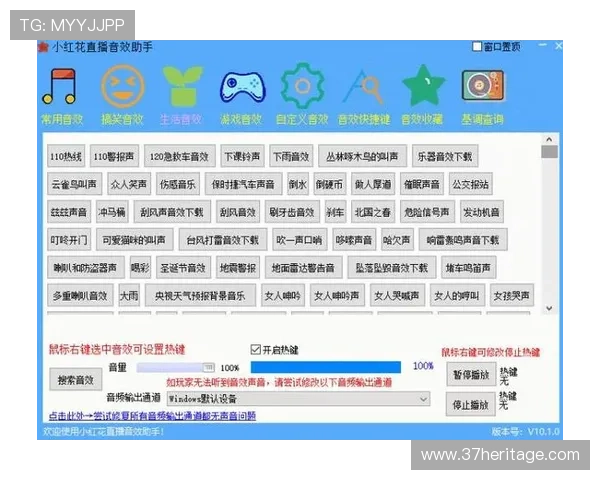Play the 喝彩 sound effect
Screen dimensions: 600x480
point(140,268)
